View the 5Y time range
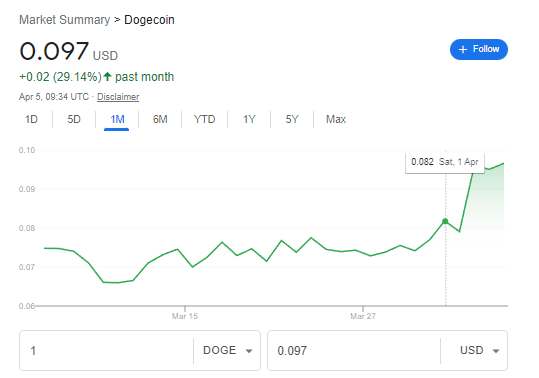Viewport: 539px width, 378px height. click(x=292, y=119)
